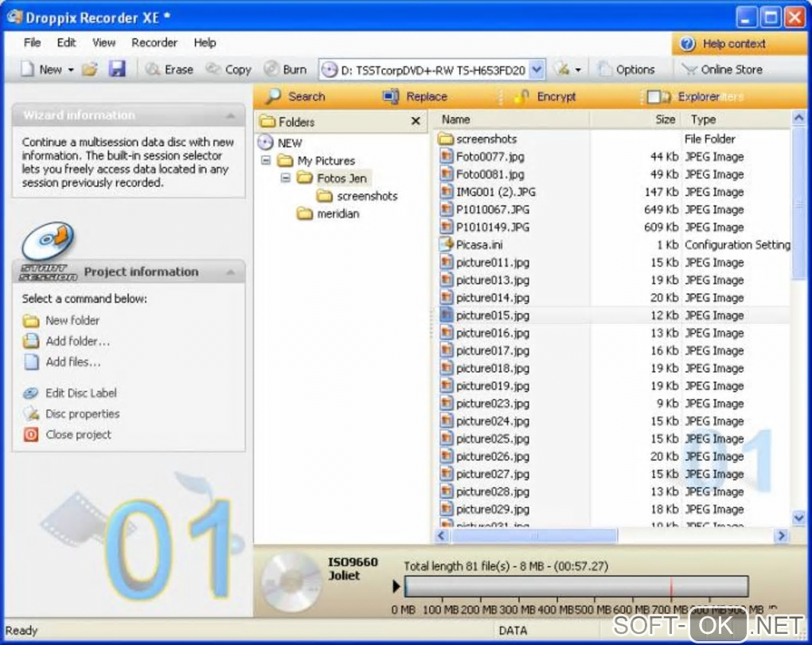The width and height of the screenshot is (812, 645).
Task: Click the New document toolbar icon
Action: [28, 69]
